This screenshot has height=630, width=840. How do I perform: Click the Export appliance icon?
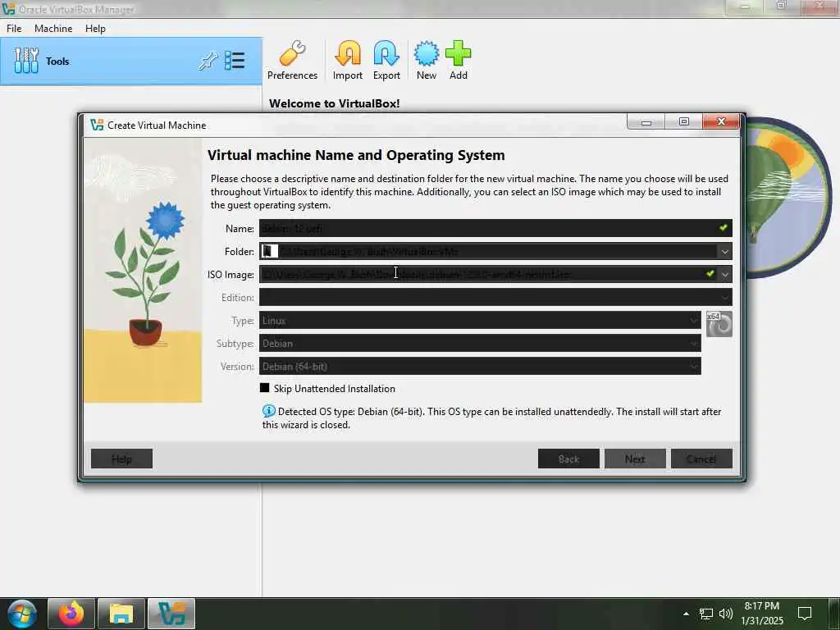click(x=386, y=61)
